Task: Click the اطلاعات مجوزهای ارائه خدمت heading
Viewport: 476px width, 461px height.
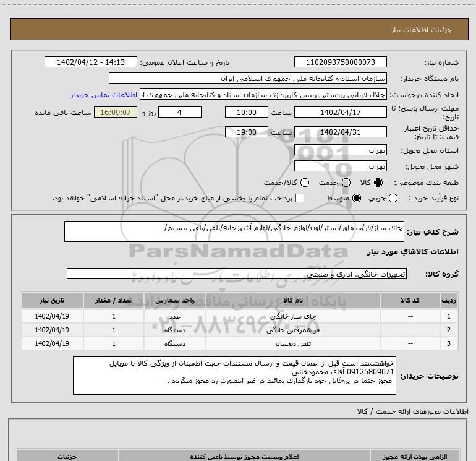Action: (x=413, y=411)
